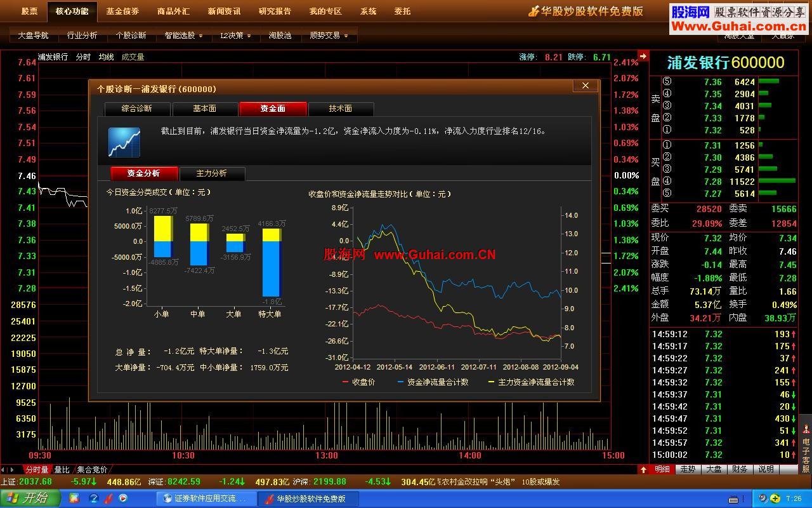Open the 委托 menu
The width and height of the screenshot is (812, 508).
point(402,11)
